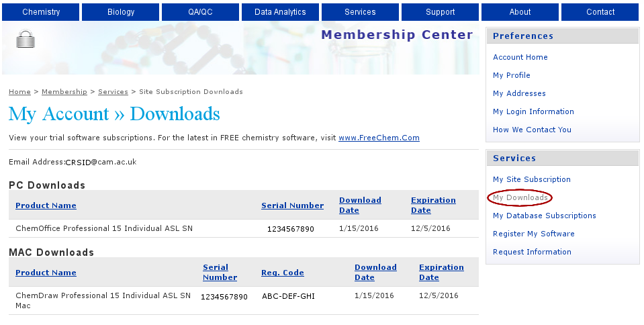
Task: Open the Support menu
Action: tap(441, 12)
